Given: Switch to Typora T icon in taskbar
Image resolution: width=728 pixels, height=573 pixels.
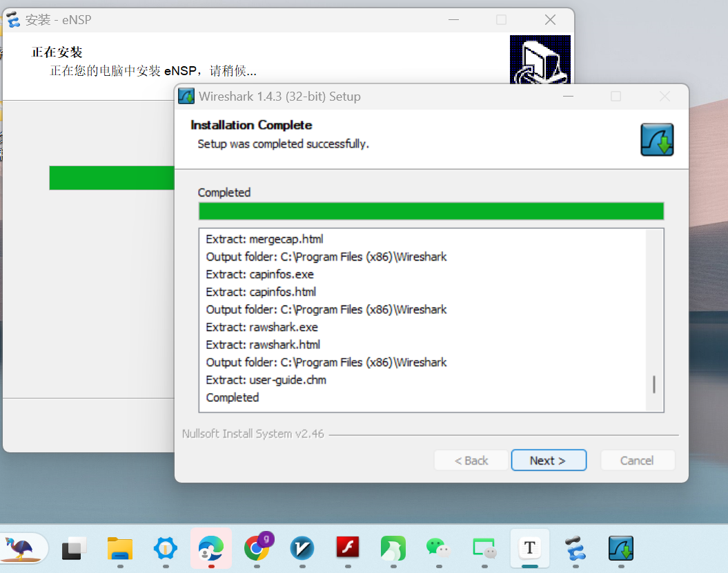Looking at the screenshot, I should coord(529,548).
